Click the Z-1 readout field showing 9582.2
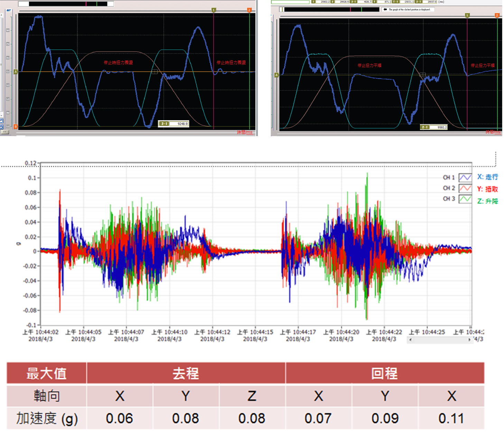This screenshot has width=504, height=434. click(434, 127)
